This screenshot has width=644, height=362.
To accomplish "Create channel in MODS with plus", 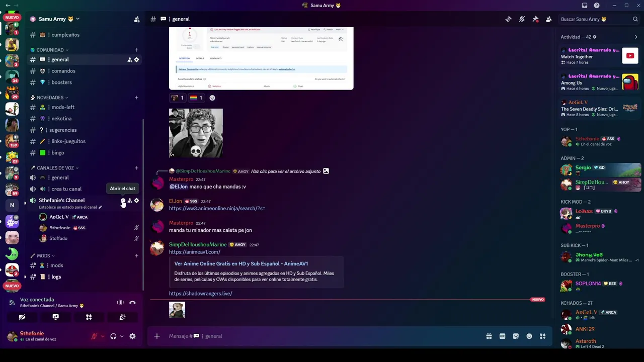I will click(136, 256).
